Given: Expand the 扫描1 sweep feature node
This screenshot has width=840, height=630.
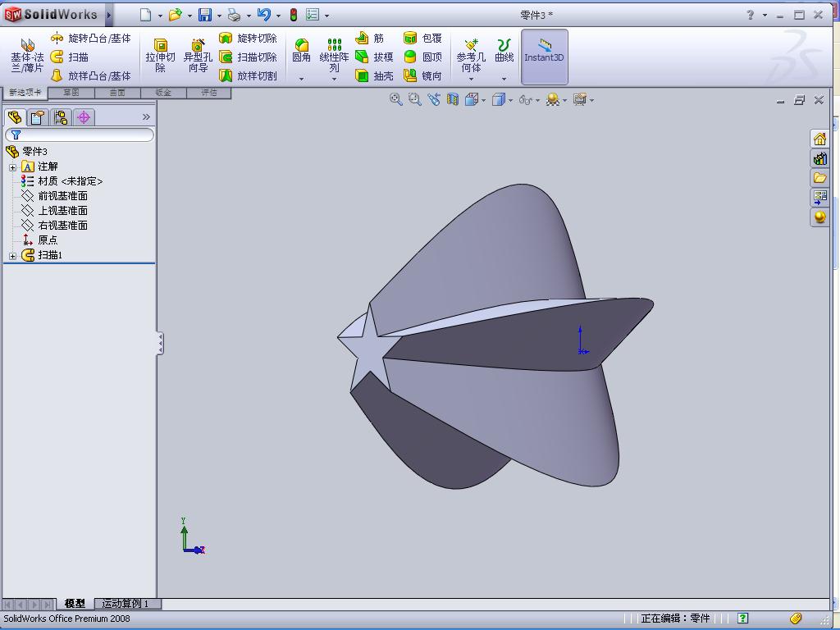Looking at the screenshot, I should point(13,256).
